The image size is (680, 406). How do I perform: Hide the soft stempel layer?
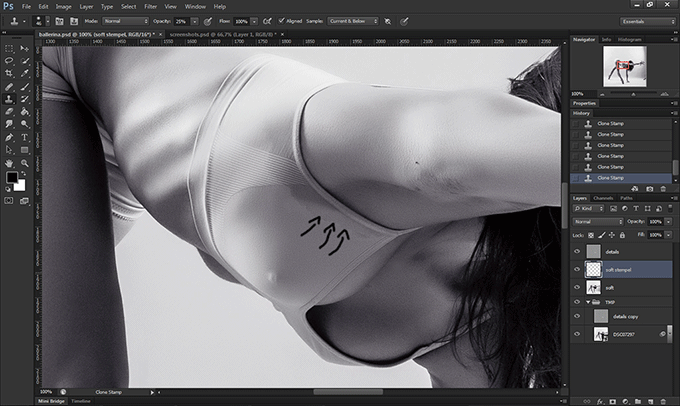(577, 269)
